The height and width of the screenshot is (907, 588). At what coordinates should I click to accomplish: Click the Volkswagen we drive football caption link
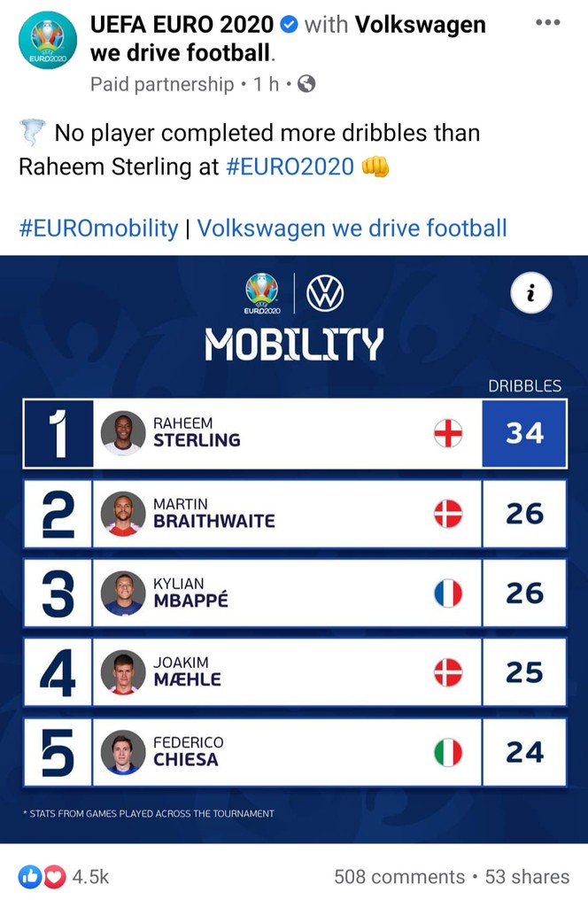point(352,228)
